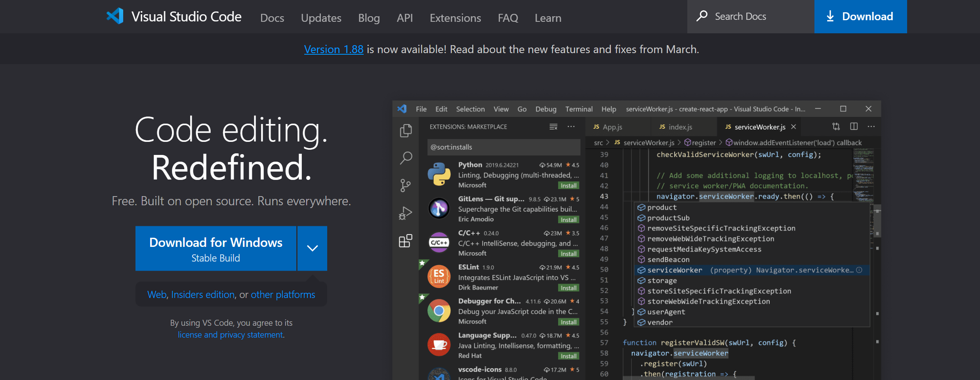
Task: Click the @sort:installs extension search box
Action: [504, 147]
